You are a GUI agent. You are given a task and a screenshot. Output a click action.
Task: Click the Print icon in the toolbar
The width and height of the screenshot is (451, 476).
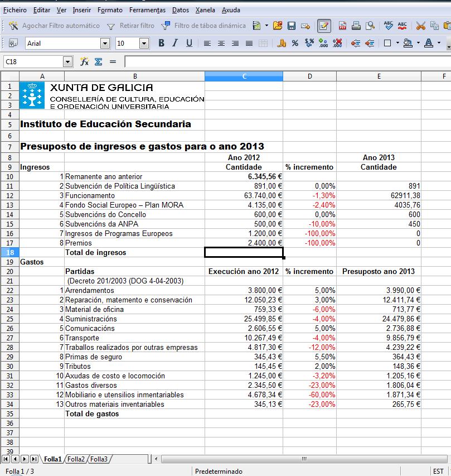[x=356, y=26]
